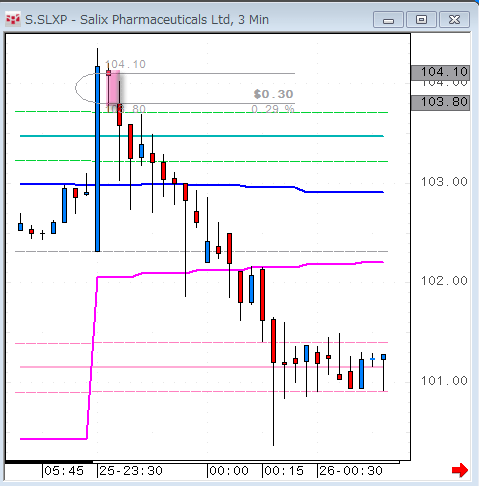The height and width of the screenshot is (486, 479).
Task: Select the teal horizontal line
Action: [202, 136]
